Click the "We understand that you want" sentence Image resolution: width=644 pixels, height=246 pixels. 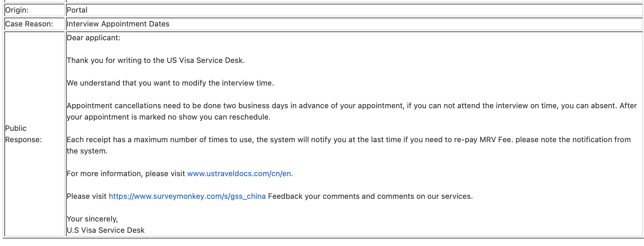click(170, 83)
